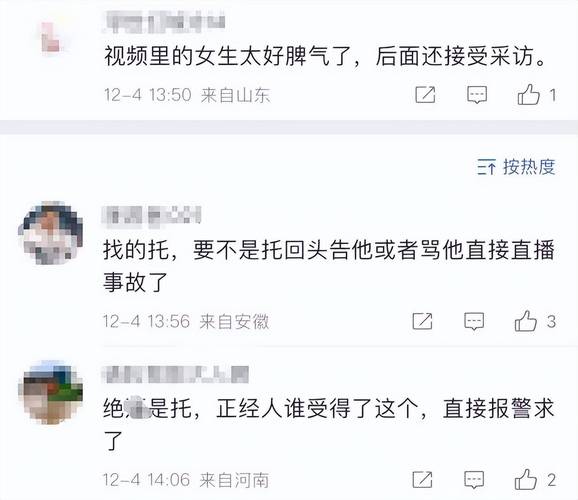Like the Henan comment with thumbs-up

tap(526, 479)
